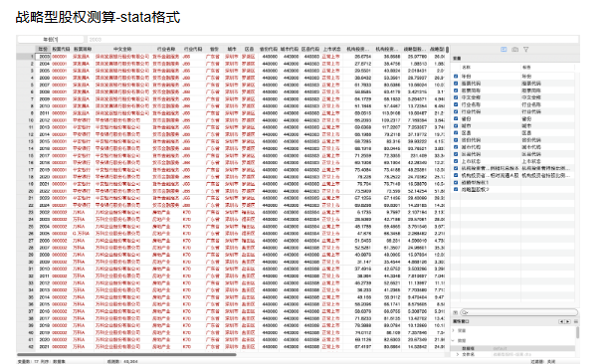Click the small icon left of variable search
611x364 pixels.
455,312
